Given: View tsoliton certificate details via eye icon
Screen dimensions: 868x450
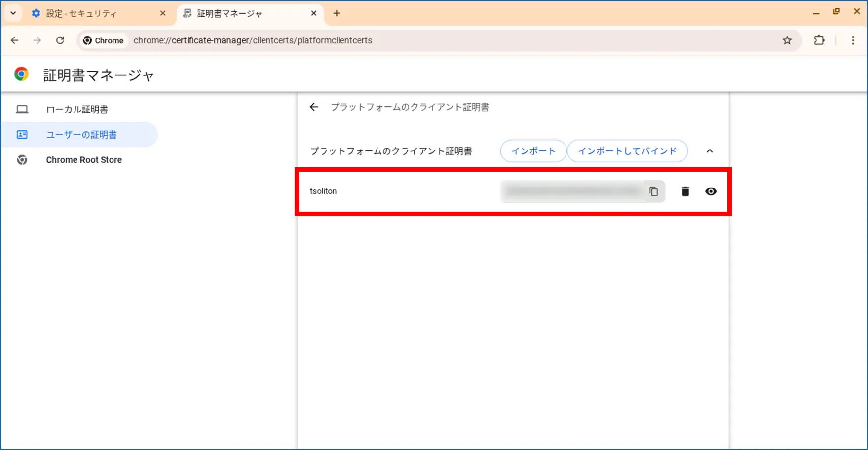Looking at the screenshot, I should [x=711, y=191].
